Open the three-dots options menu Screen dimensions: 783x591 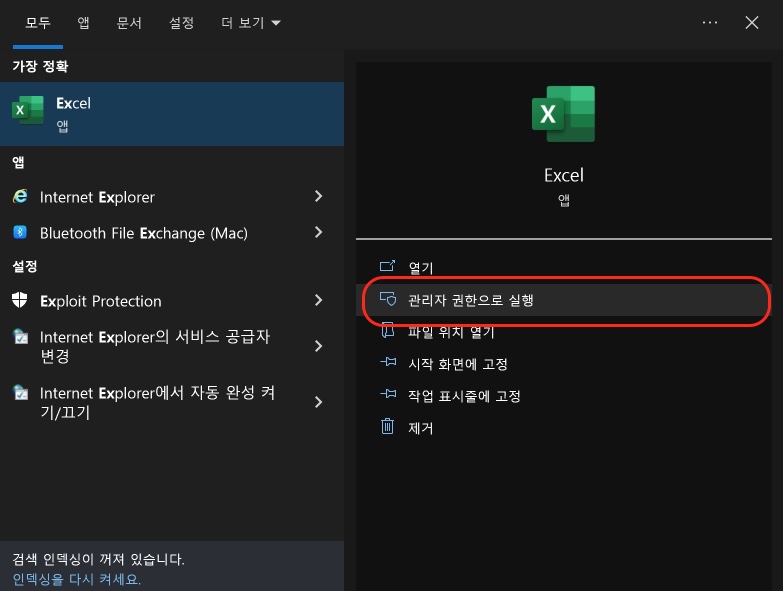[710, 22]
